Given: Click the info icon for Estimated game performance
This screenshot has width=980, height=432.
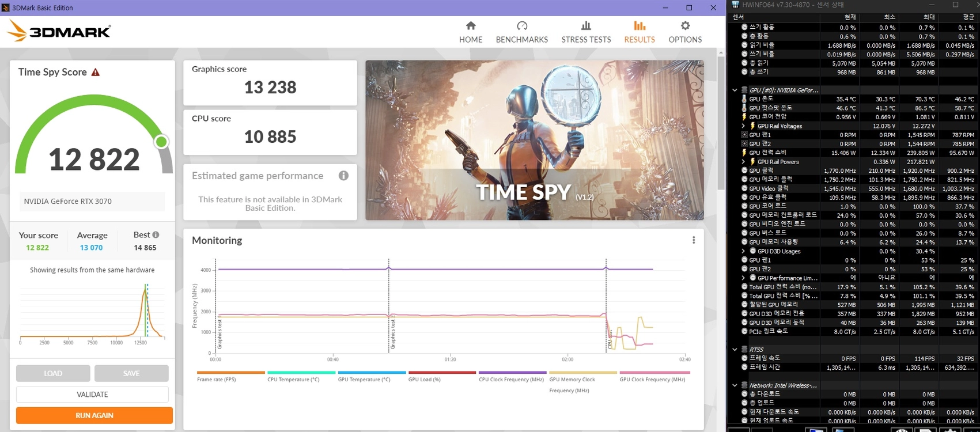Looking at the screenshot, I should 343,176.
